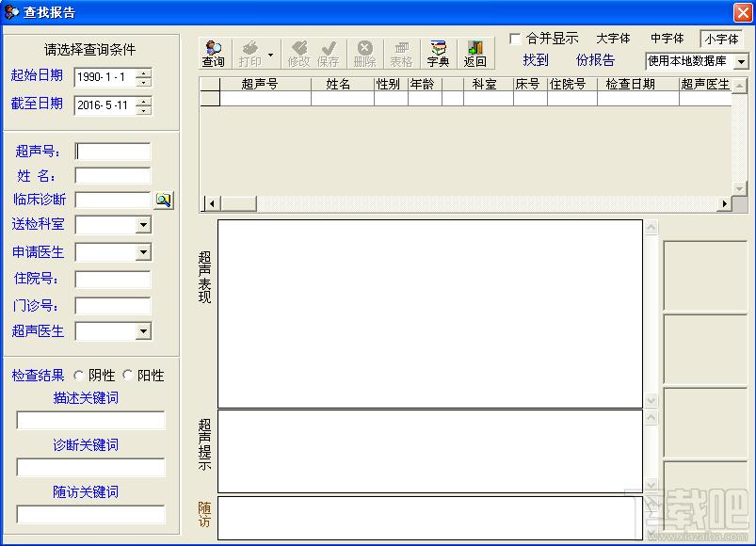Viewport: 756px width, 546px height.
Task: Click 超声表现 scrollbar down arrow
Action: tap(651, 400)
